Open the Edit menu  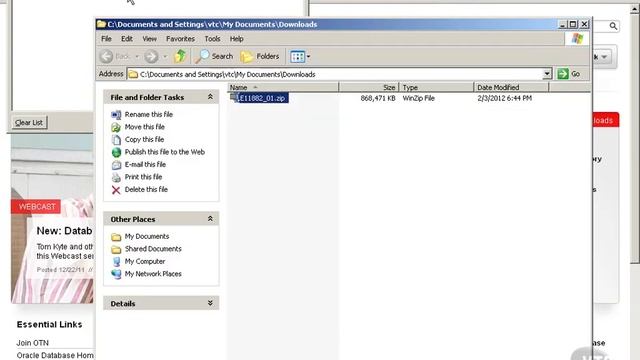pyautogui.click(x=127, y=39)
